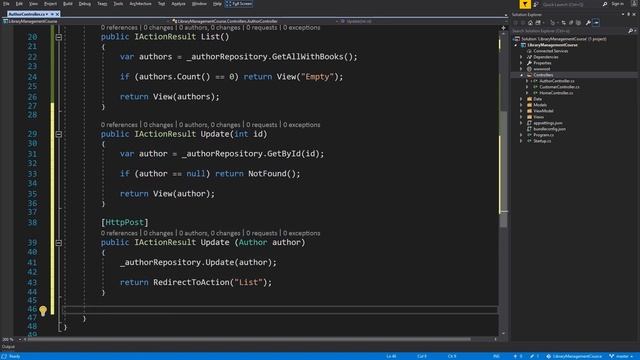Close the AuthorController.cs tab
640x360 pixels.
[58, 14]
